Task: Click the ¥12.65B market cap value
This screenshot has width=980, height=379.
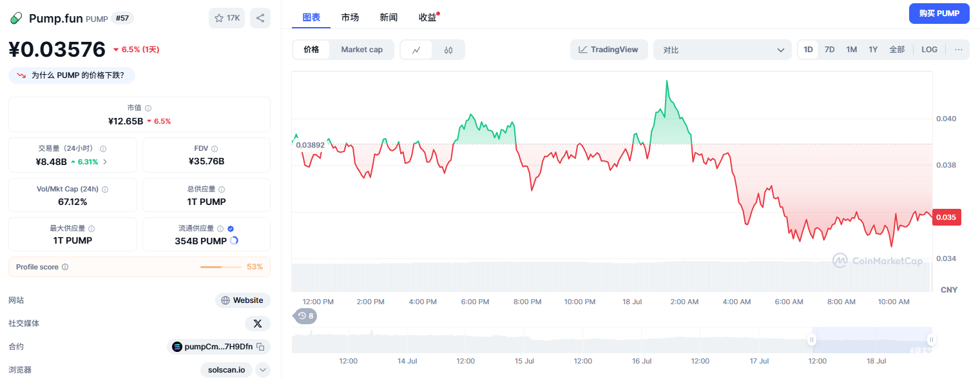Action: (126, 121)
